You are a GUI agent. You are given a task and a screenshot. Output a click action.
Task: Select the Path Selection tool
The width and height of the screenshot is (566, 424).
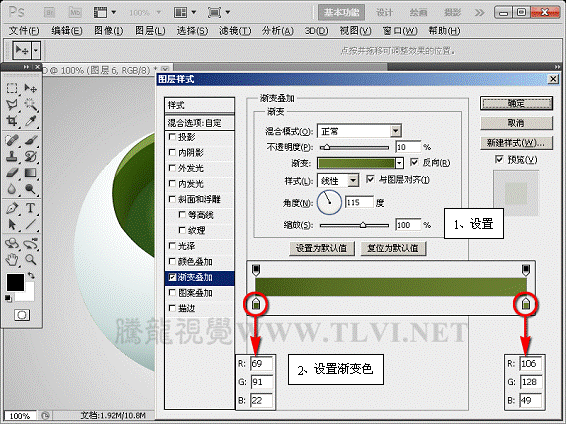click(x=12, y=224)
